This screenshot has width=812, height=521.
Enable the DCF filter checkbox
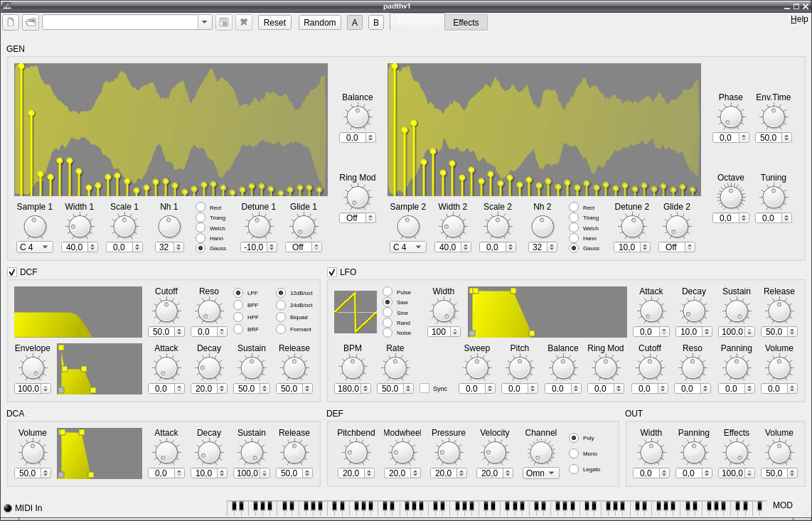(x=12, y=272)
